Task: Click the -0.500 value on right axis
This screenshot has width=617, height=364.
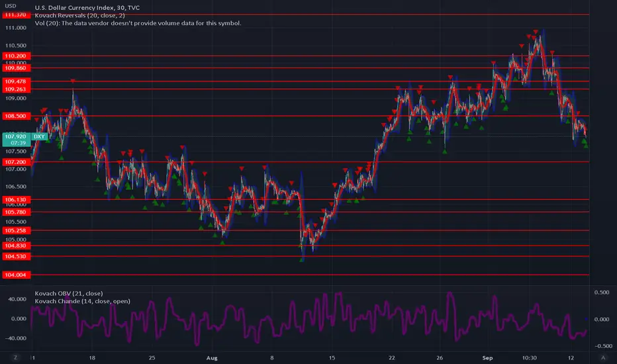Action: pyautogui.click(x=603, y=346)
